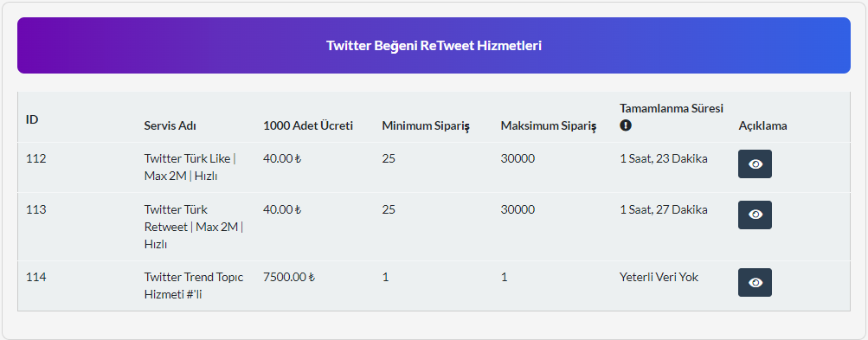Click the 7500.00 ₺ price cell
The width and height of the screenshot is (868, 340).
(x=289, y=278)
